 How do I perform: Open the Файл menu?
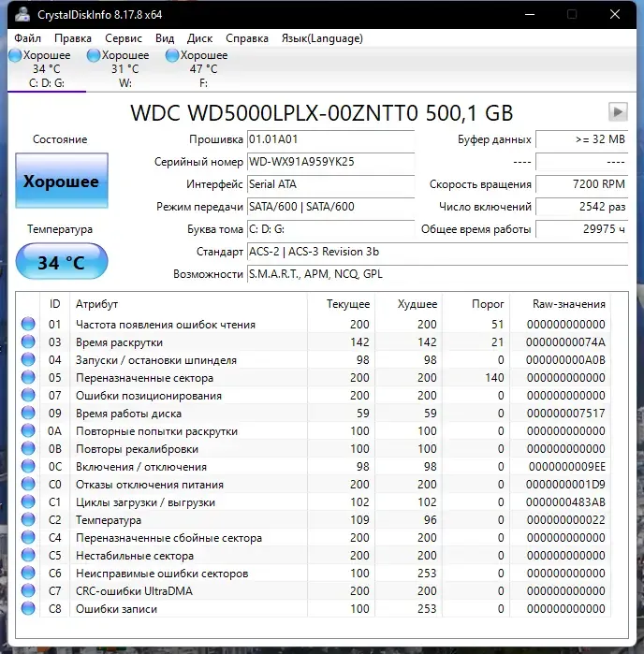[x=27, y=38]
